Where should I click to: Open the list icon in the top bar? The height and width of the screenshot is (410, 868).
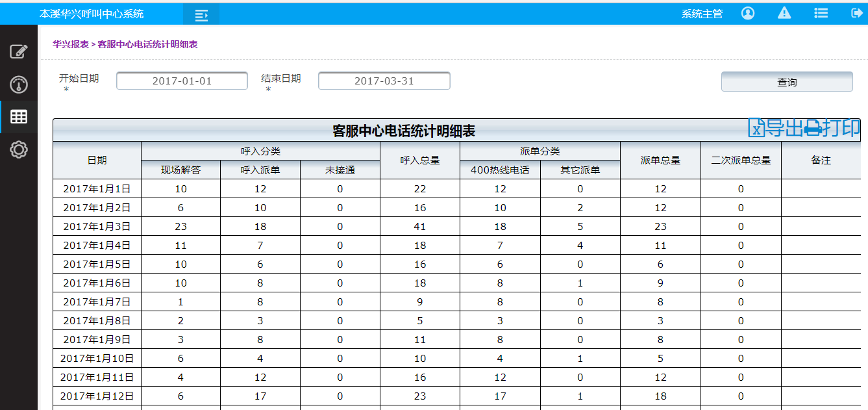click(821, 12)
